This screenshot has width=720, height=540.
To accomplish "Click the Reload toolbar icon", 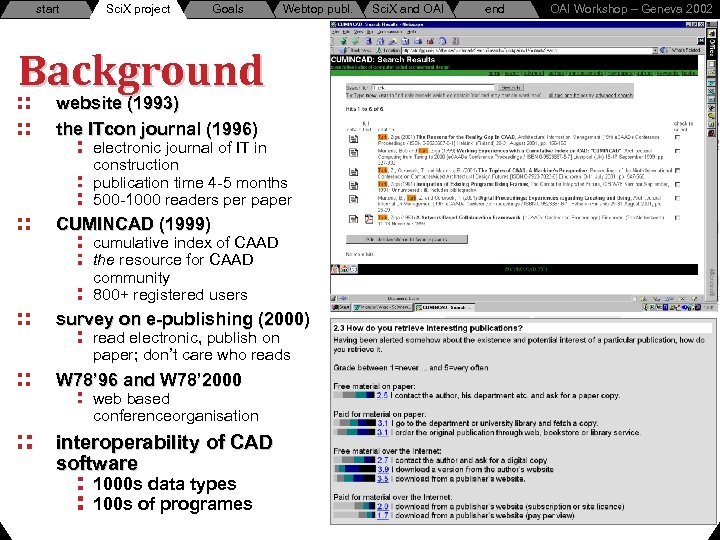I will coord(369,41).
